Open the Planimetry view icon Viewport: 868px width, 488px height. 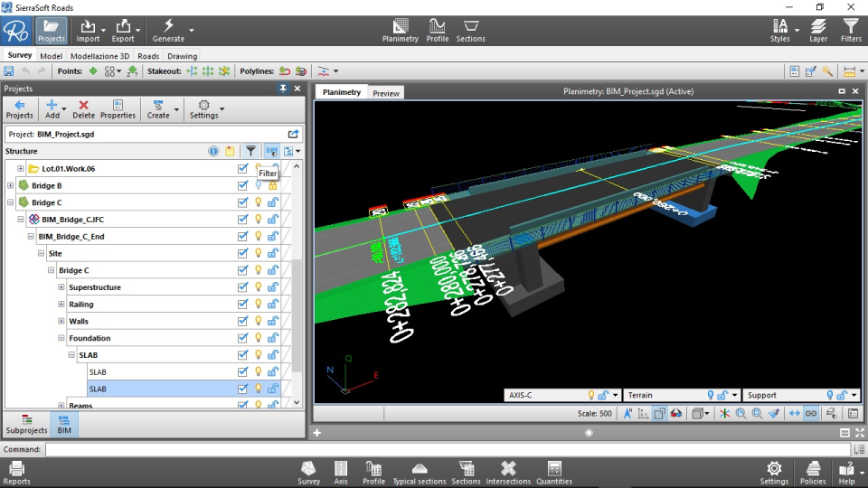pyautogui.click(x=400, y=30)
